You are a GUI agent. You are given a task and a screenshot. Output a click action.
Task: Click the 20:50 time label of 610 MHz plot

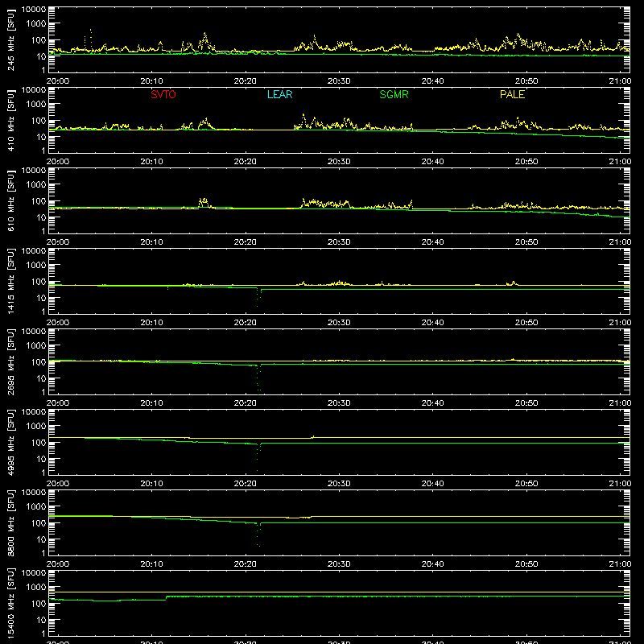[526, 242]
